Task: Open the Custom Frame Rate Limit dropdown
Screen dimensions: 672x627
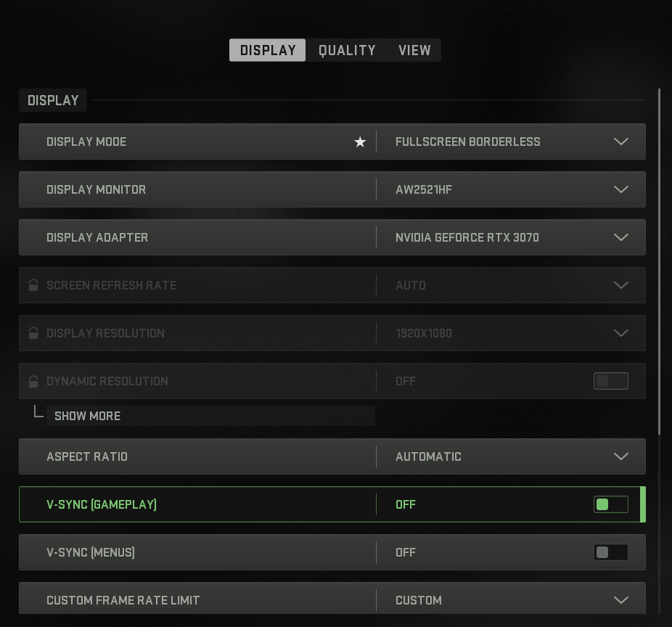Action: 621,600
